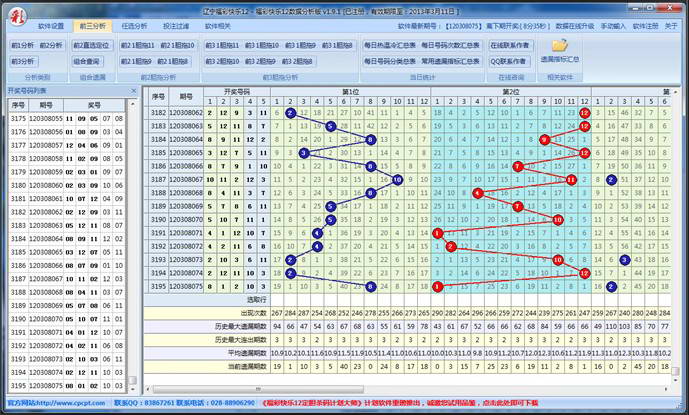This screenshot has height=415, width=689.
Task: Click the left arrow of the chart horizontal scrollbar
Action: coord(148,389)
